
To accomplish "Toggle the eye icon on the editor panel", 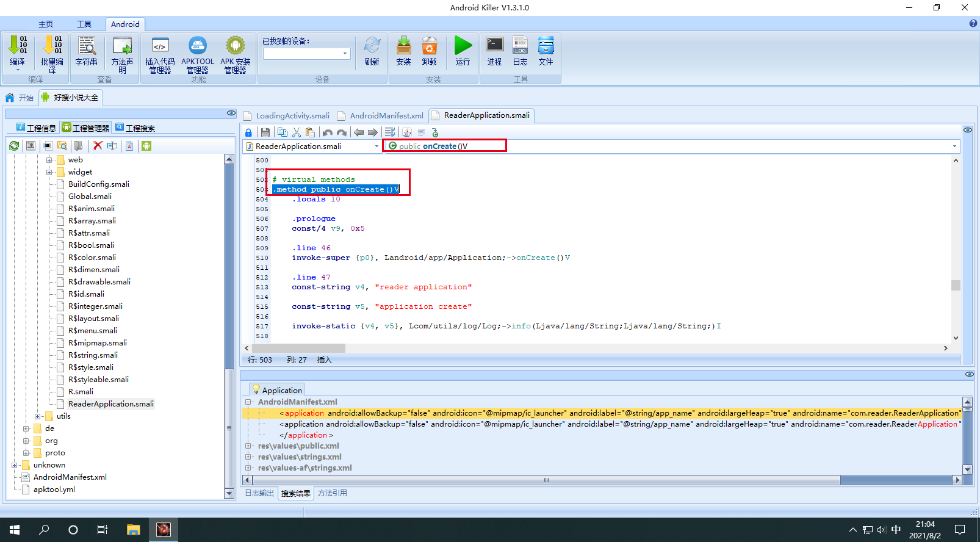I will (x=968, y=130).
